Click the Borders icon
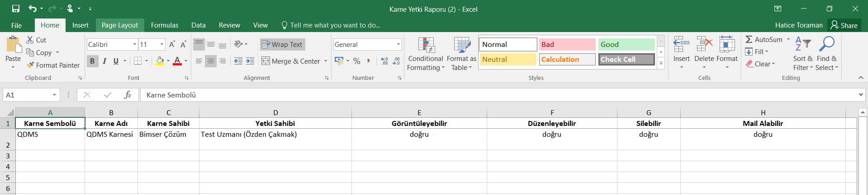Viewport: 868px width, 195px height. (138, 61)
